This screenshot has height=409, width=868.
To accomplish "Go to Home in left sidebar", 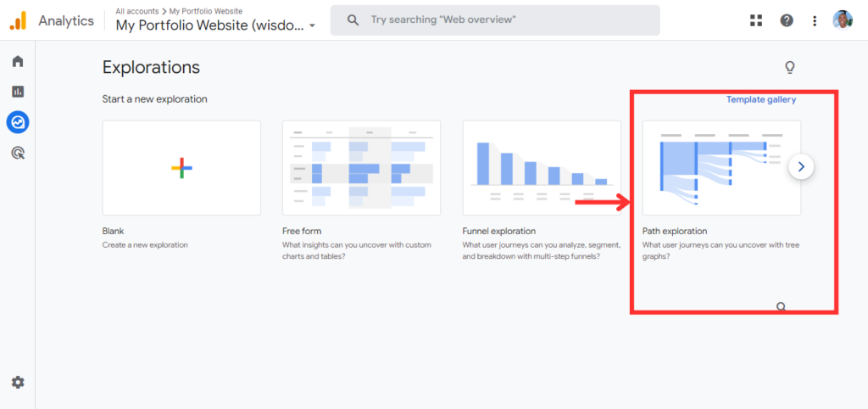I will click(x=18, y=61).
